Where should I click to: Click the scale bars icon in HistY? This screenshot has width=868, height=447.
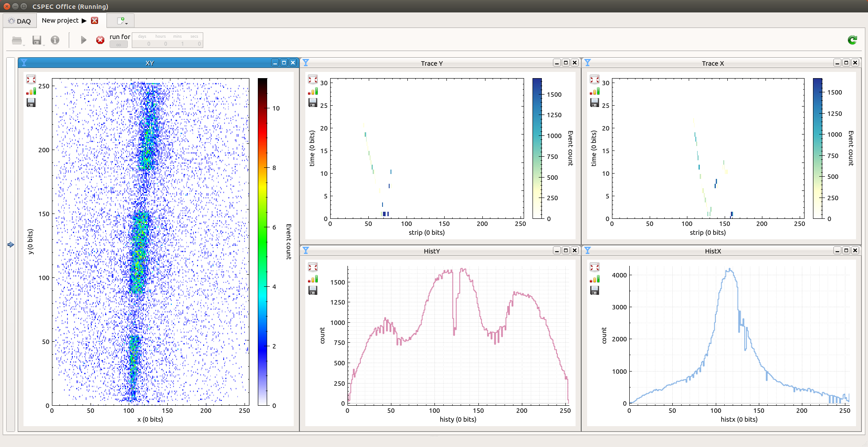pos(313,279)
